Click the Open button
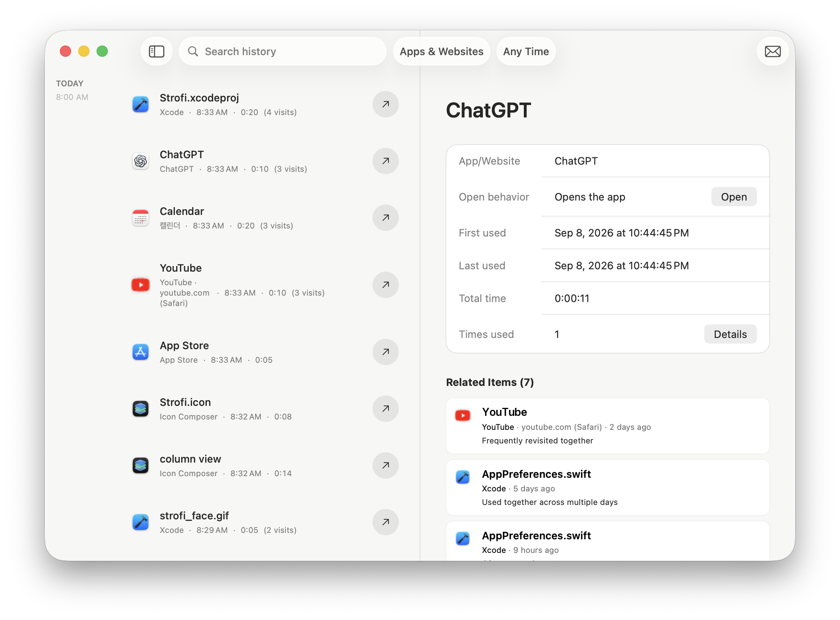 tap(734, 197)
